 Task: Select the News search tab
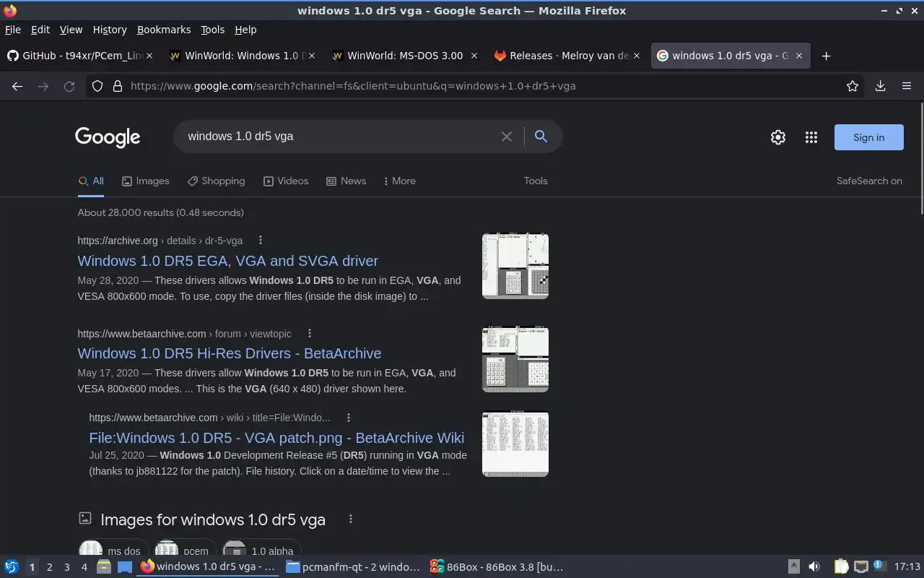click(x=346, y=181)
